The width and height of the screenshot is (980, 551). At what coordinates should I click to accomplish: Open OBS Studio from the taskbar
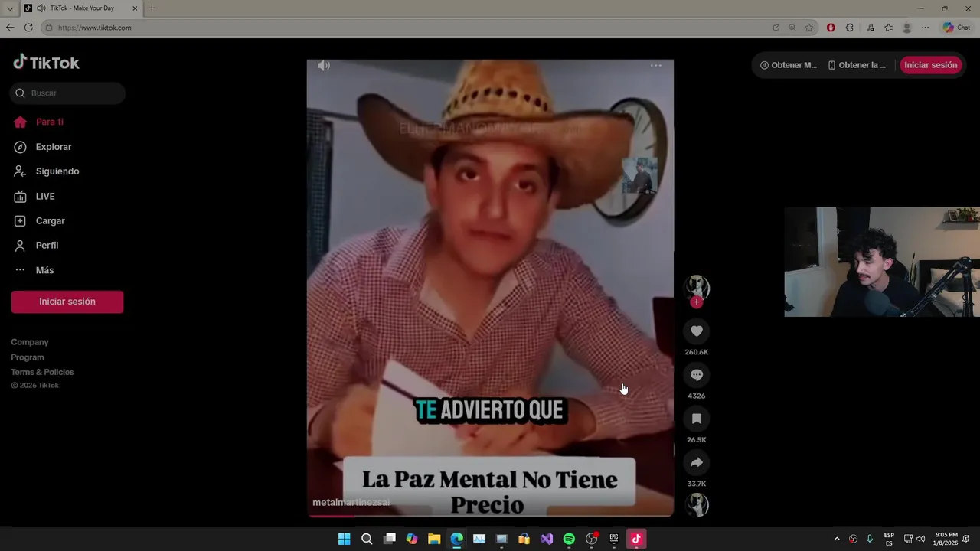[591, 539]
